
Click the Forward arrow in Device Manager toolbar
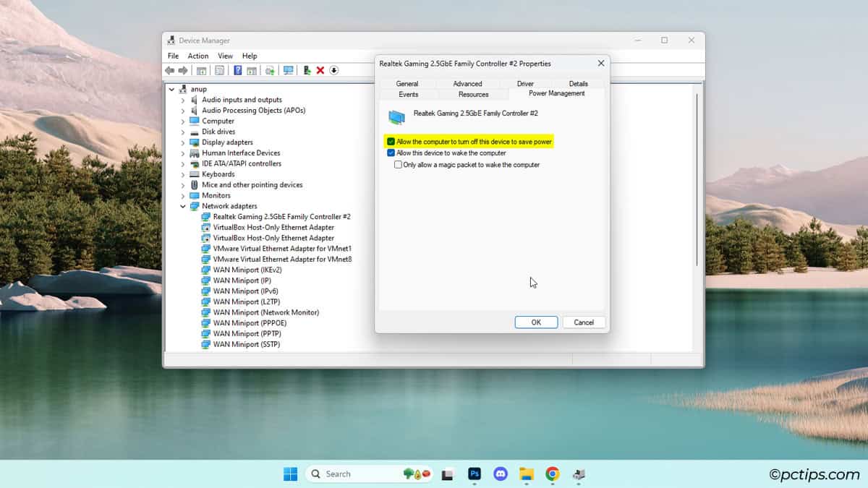tap(183, 70)
